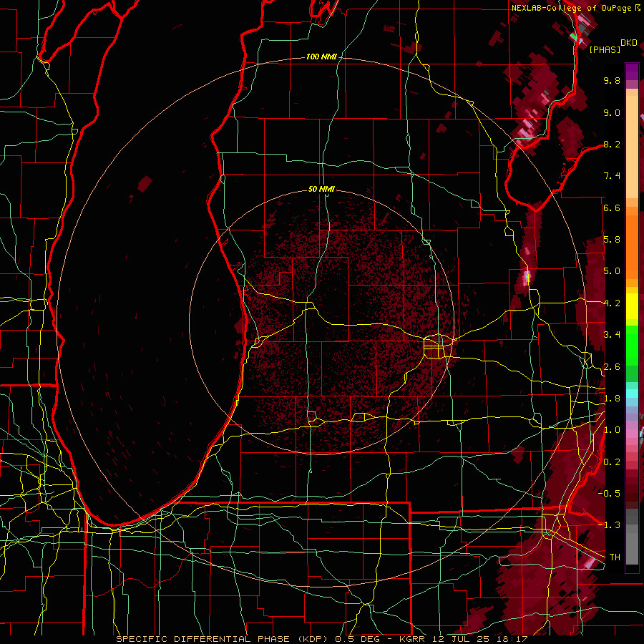Click the 5.0 scale value
This screenshot has height=644, width=644.
coord(612,271)
